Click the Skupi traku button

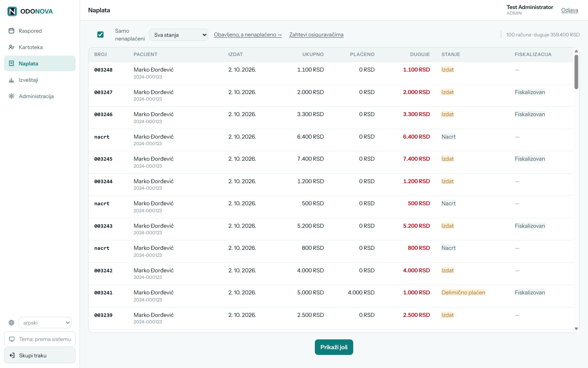pyautogui.click(x=40, y=355)
